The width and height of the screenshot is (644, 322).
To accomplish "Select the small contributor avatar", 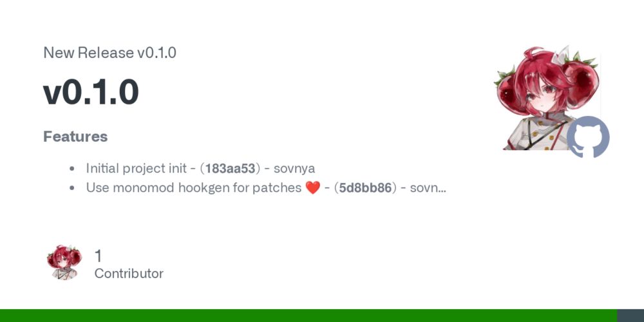I will pyautogui.click(x=64, y=263).
